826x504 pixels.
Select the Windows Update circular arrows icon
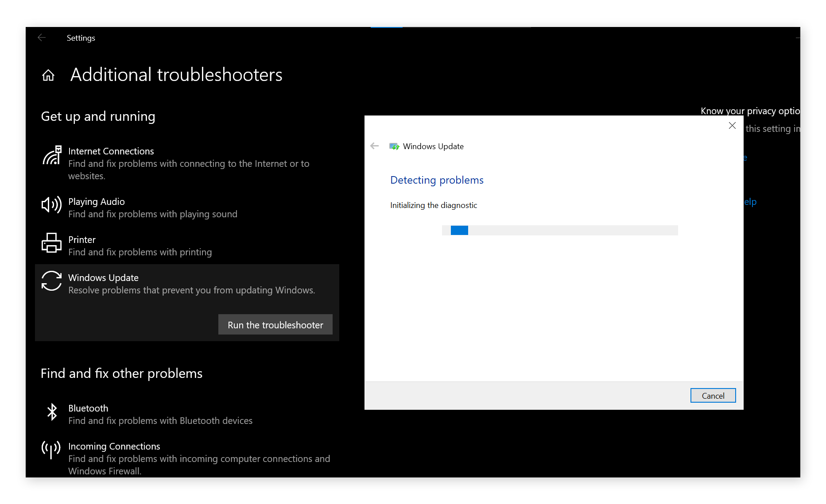[x=51, y=281]
